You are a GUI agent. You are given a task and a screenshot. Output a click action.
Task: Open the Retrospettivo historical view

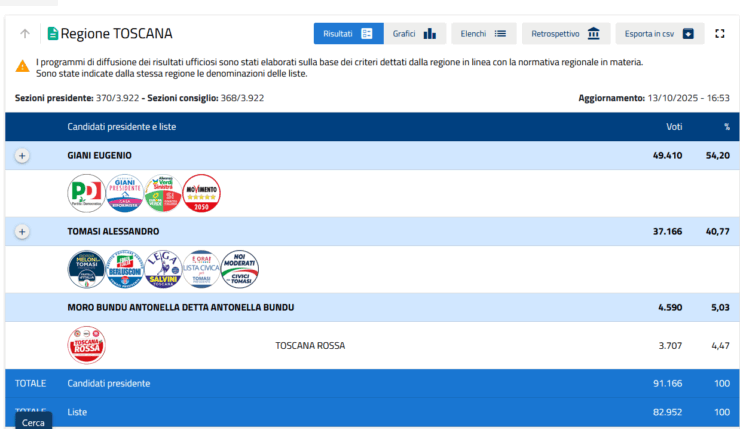[x=566, y=34]
